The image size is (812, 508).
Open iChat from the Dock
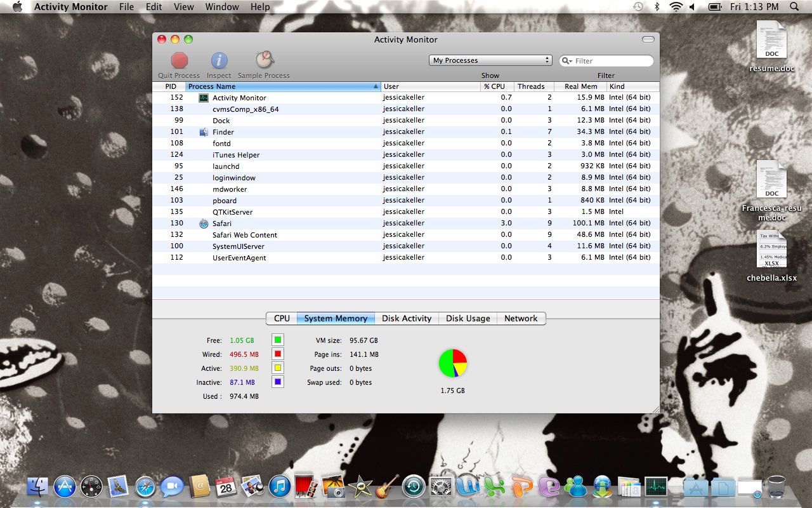point(171,487)
